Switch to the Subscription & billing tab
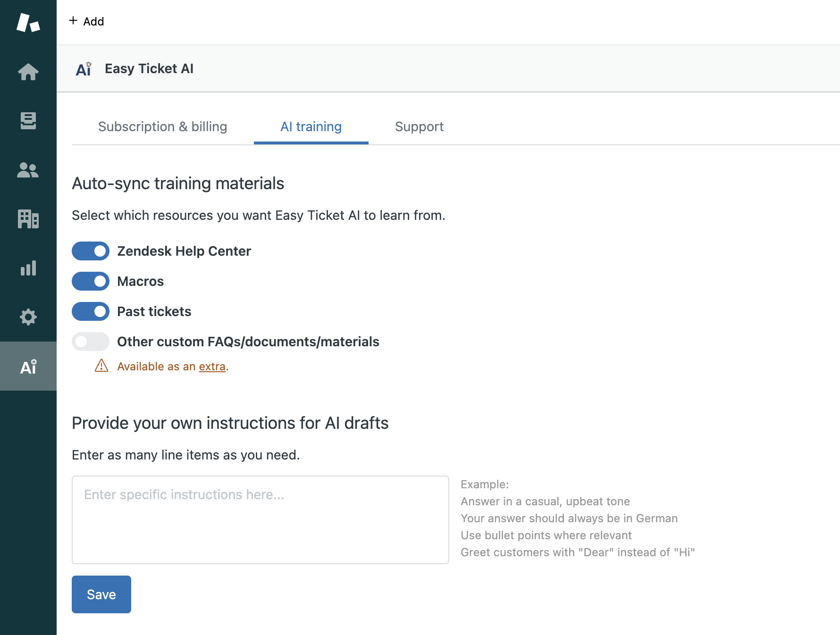The image size is (840, 635). (162, 126)
